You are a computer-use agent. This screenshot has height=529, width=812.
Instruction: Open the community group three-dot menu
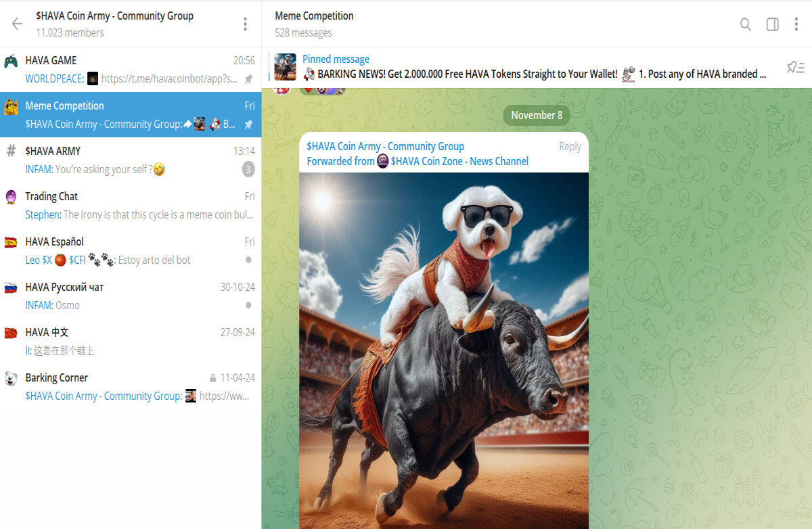click(x=245, y=24)
